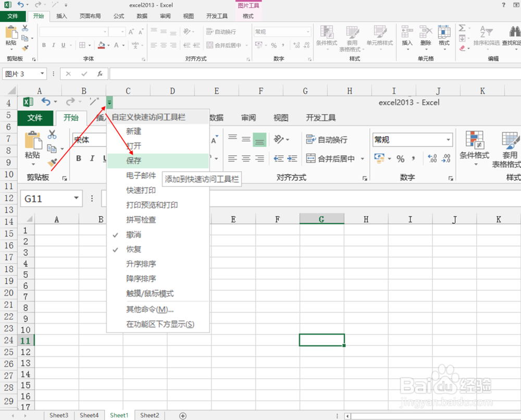Select New (新建) in the quick access menu
Image resolution: width=521 pixels, height=420 pixels.
pyautogui.click(x=158, y=131)
